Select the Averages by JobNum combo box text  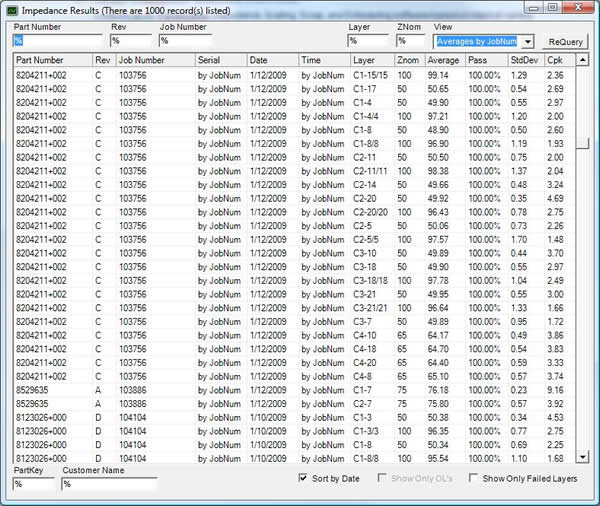point(477,41)
